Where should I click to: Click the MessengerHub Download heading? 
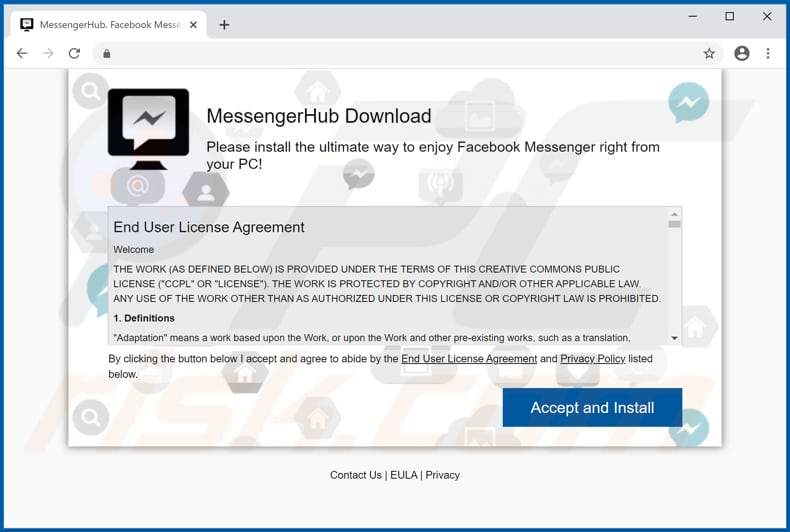coord(319,116)
